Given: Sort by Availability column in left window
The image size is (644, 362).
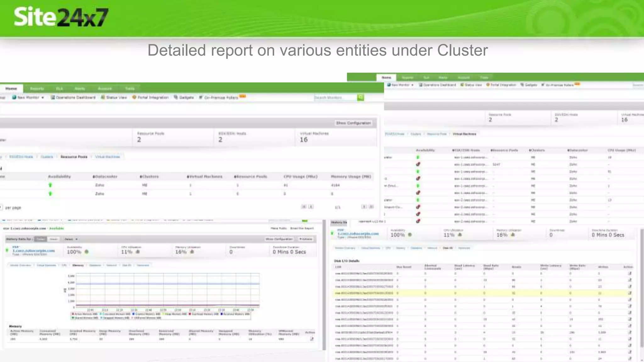Looking at the screenshot, I should click(59, 177).
